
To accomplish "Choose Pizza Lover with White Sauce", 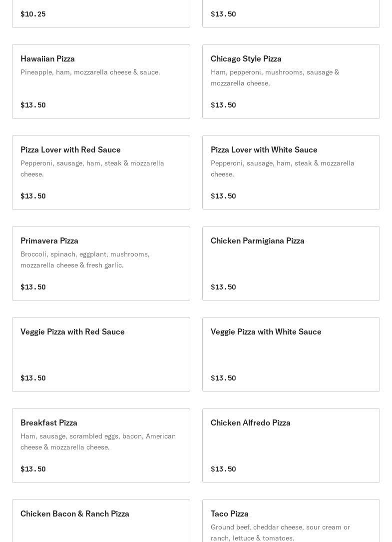I will coord(291,172).
